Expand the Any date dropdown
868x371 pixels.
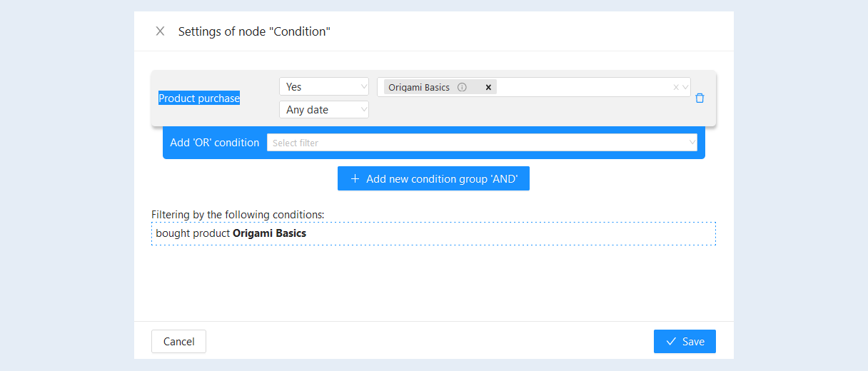point(324,109)
